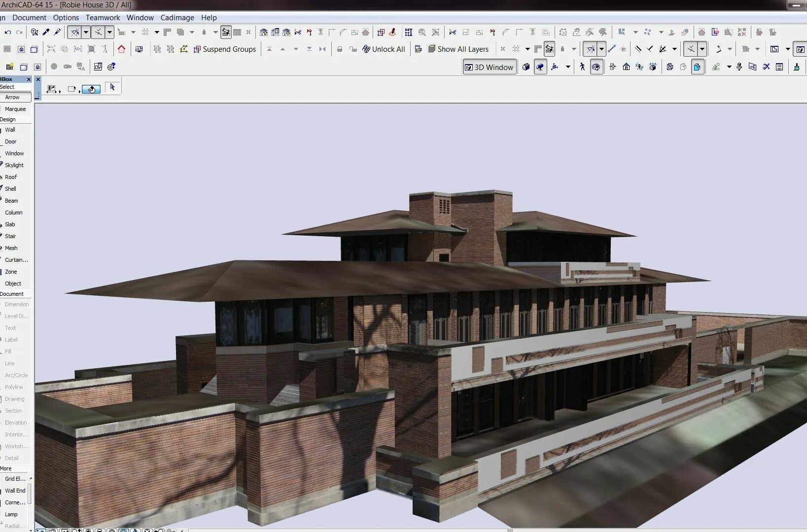807x532 pixels.
Task: Click the yellow polygon edit icon beside Suspend Groups
Action: coord(184,49)
